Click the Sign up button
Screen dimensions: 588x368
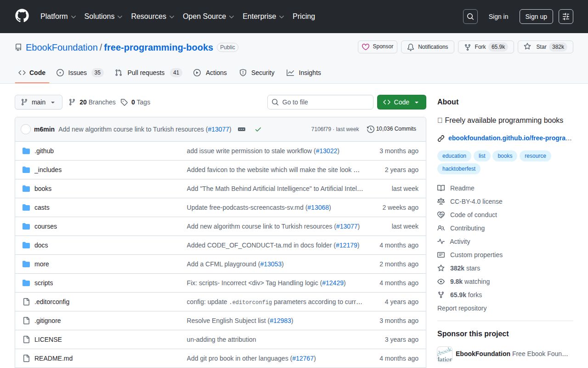point(536,17)
